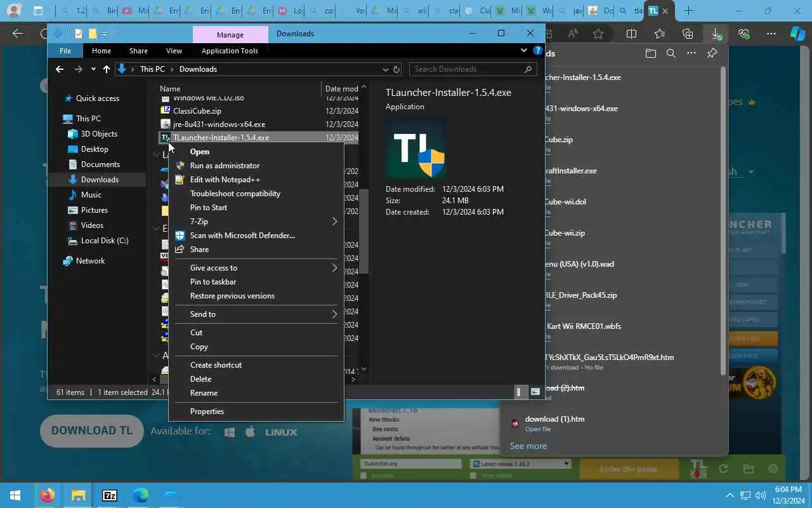Image resolution: width=812 pixels, height=508 pixels.
Task: Click Open file under download (1).htm
Action: pyautogui.click(x=537, y=429)
